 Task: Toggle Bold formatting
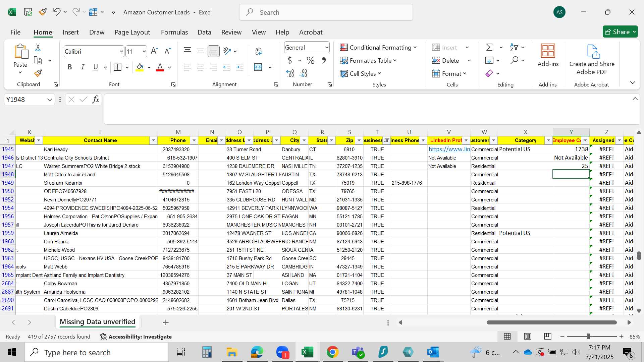tap(70, 67)
